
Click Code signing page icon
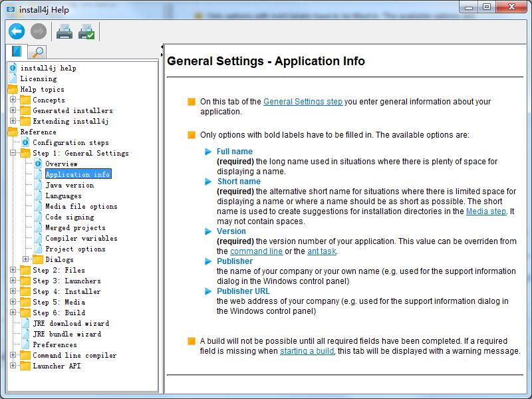click(x=38, y=217)
